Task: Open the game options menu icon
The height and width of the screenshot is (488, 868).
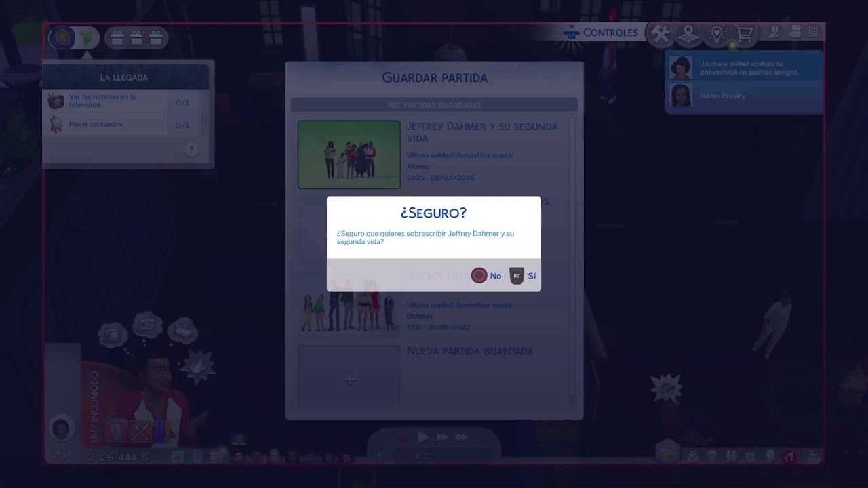Action: pos(814,32)
